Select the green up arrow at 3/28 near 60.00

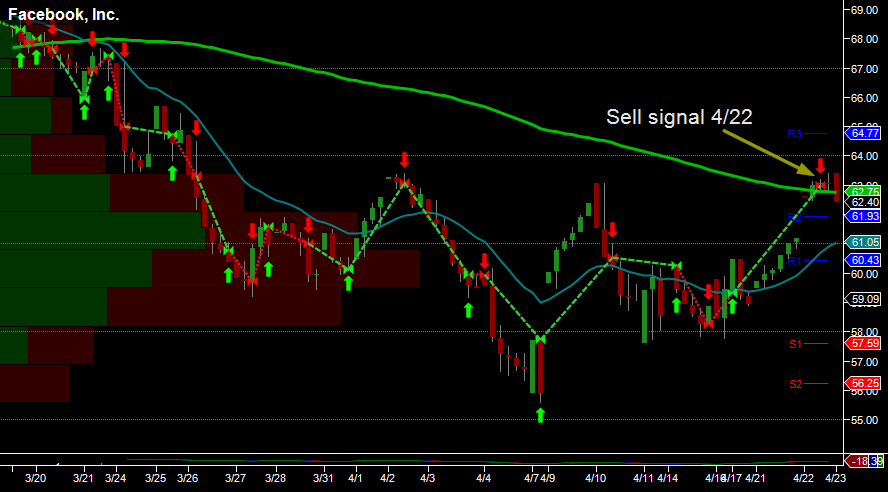tap(268, 269)
